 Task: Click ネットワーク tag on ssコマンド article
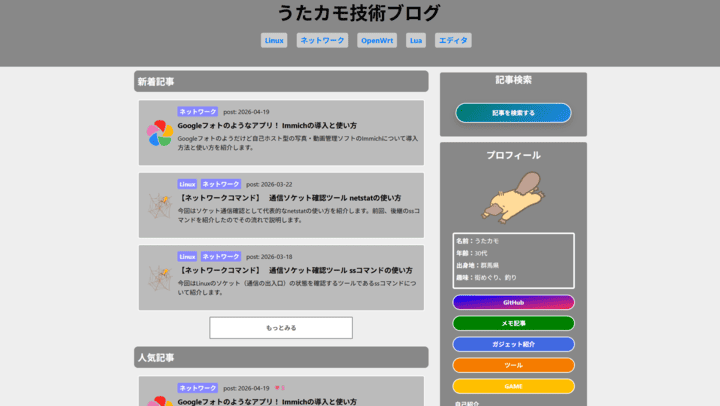pyautogui.click(x=220, y=257)
